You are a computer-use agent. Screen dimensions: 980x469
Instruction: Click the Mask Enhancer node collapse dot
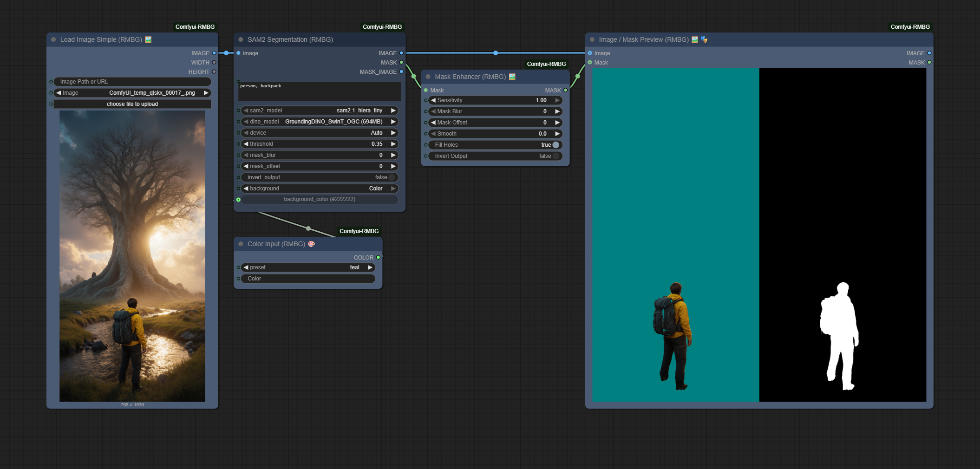coord(428,77)
